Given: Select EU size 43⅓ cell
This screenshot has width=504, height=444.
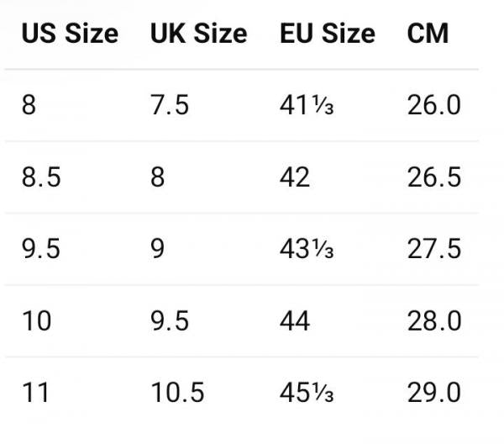Looking at the screenshot, I should coord(307,249).
